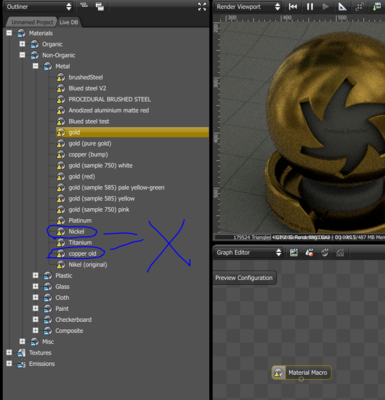Click the image icon in Graph Editor toolbar
The image size is (385, 400).
point(294,253)
